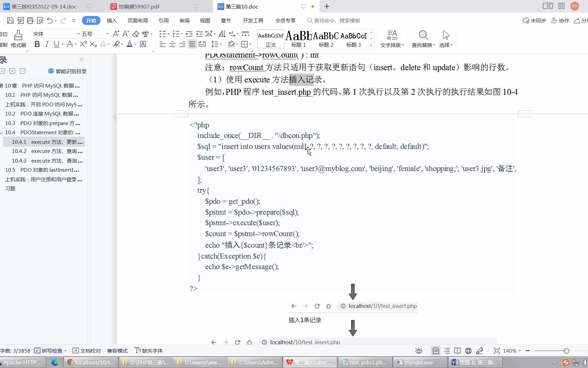
Task: Click the decrease font size icon
Action: [126, 34]
